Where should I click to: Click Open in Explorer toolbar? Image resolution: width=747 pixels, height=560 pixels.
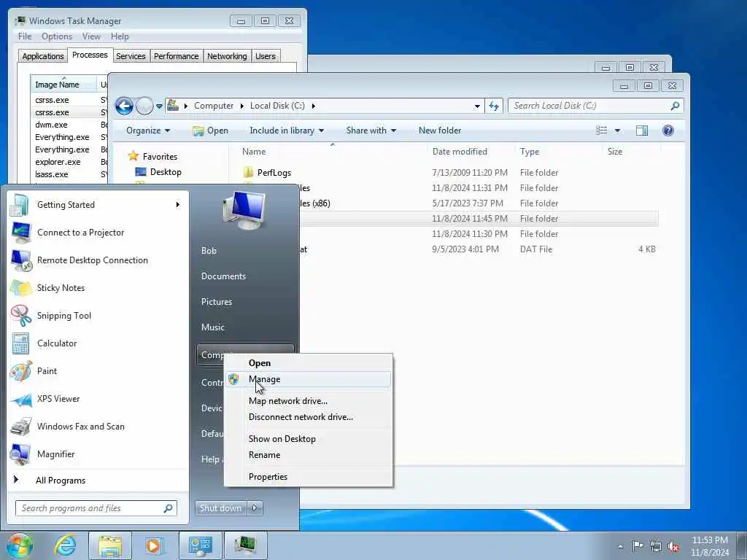tap(211, 131)
